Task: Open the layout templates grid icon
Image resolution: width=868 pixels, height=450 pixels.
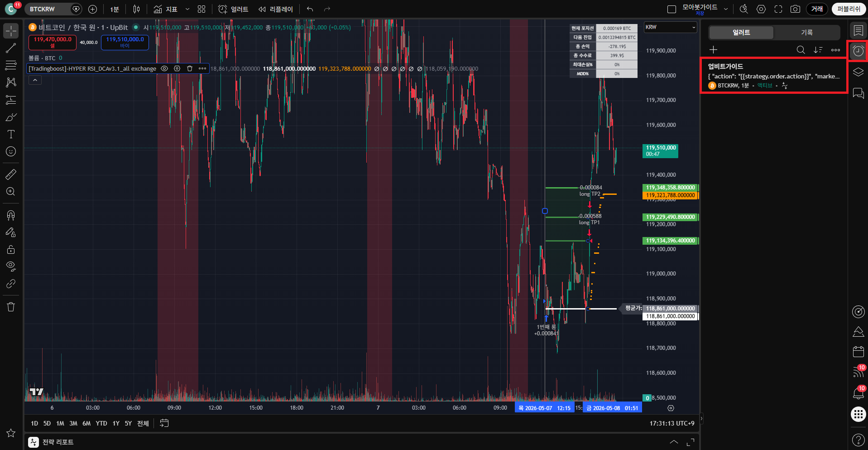Action: (201, 9)
